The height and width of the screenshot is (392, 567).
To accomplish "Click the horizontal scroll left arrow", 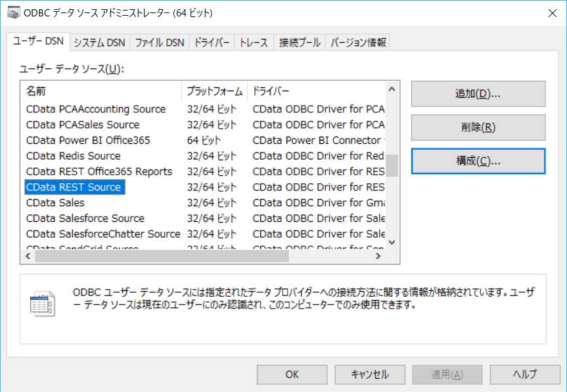I will click(28, 256).
